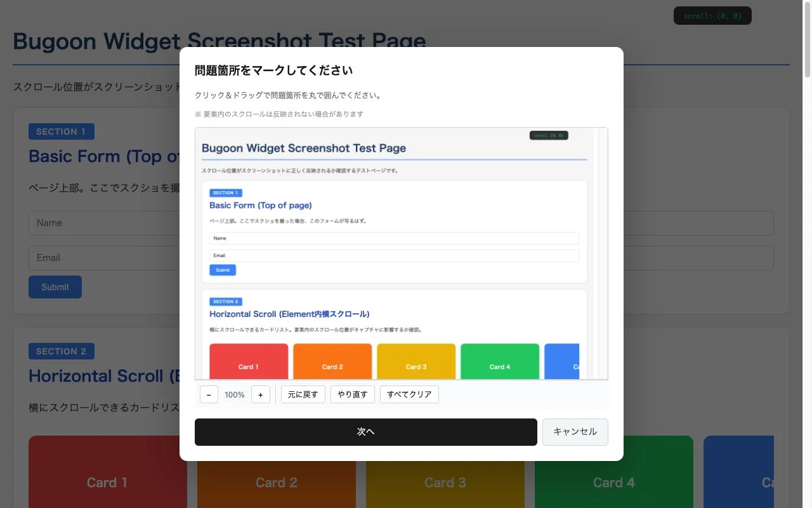Screen dimensions: 812x508
Task: Click the SECTION 2 badge on the page
Action: pyautogui.click(x=61, y=351)
